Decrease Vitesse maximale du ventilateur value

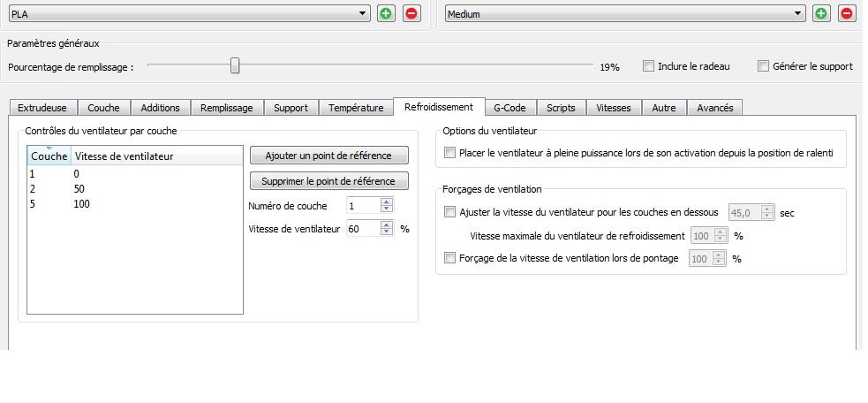pos(721,240)
